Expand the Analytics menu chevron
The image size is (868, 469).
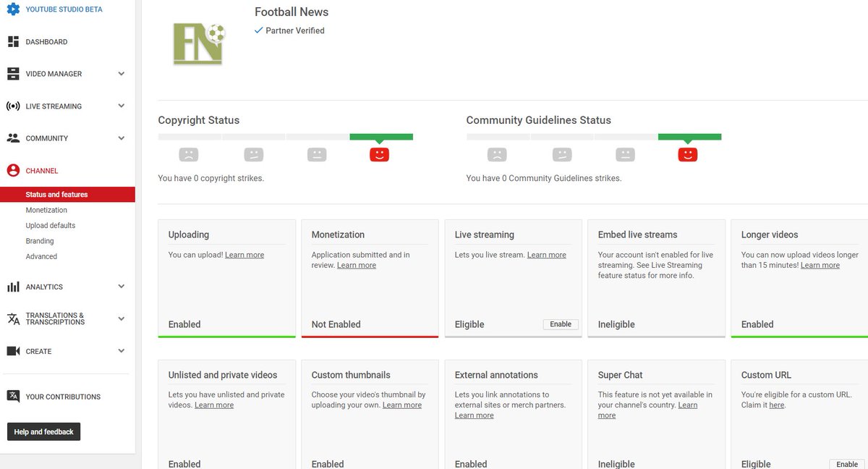pos(122,287)
